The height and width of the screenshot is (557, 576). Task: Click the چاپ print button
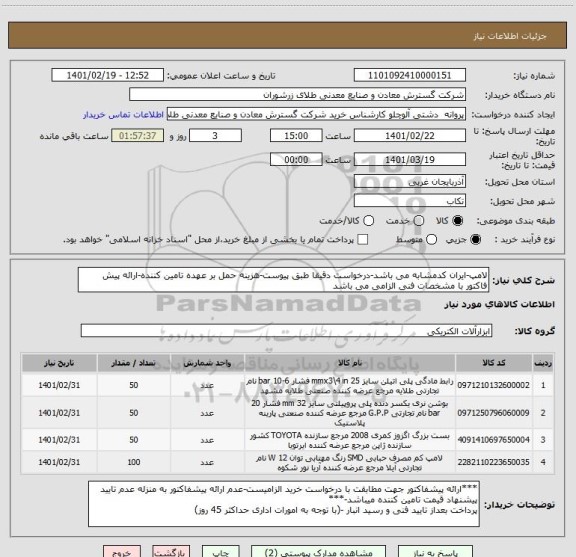coord(220,551)
